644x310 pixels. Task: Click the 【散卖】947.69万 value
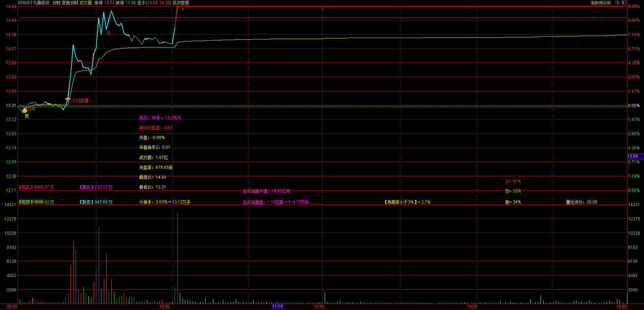tap(96, 202)
